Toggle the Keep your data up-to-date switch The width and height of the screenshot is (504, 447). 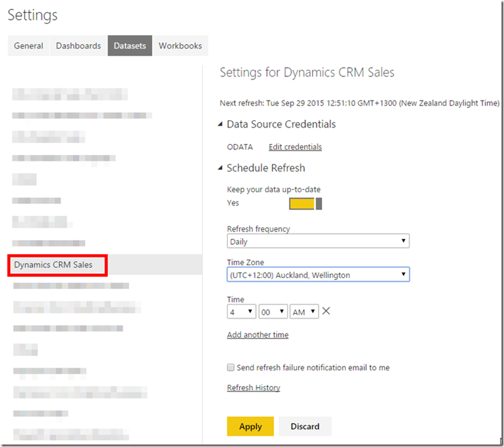tap(306, 204)
